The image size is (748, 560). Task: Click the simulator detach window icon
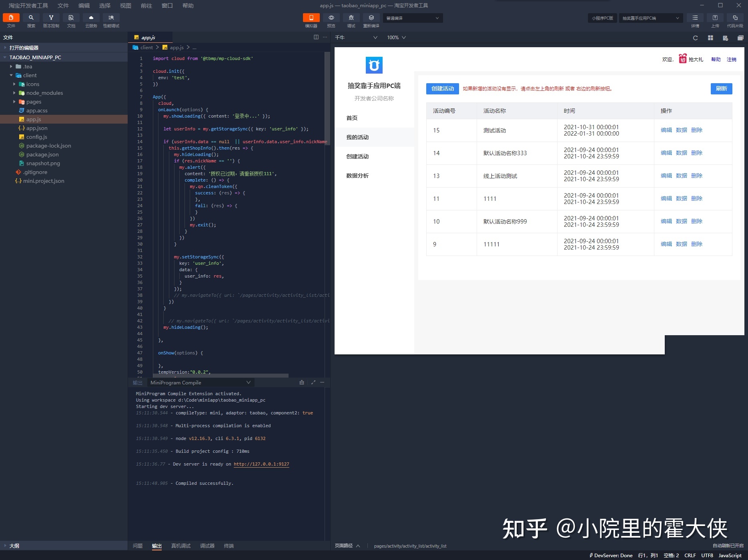[x=740, y=38]
